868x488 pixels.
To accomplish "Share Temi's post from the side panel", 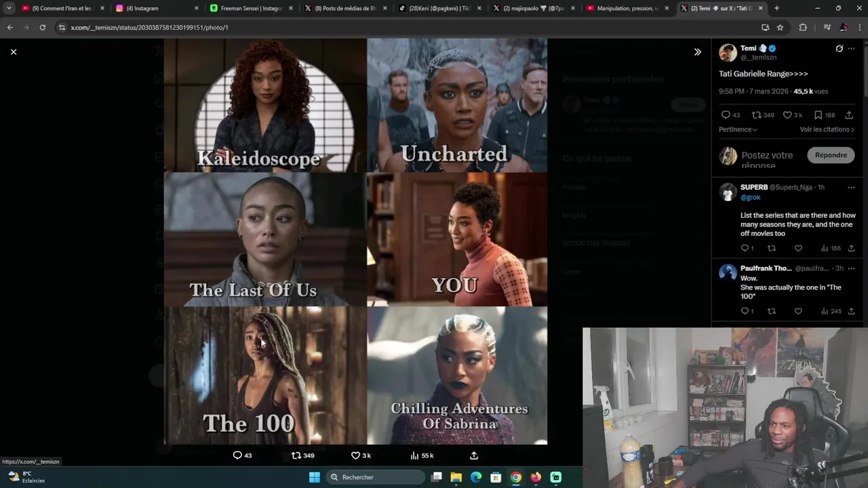I will click(x=849, y=115).
